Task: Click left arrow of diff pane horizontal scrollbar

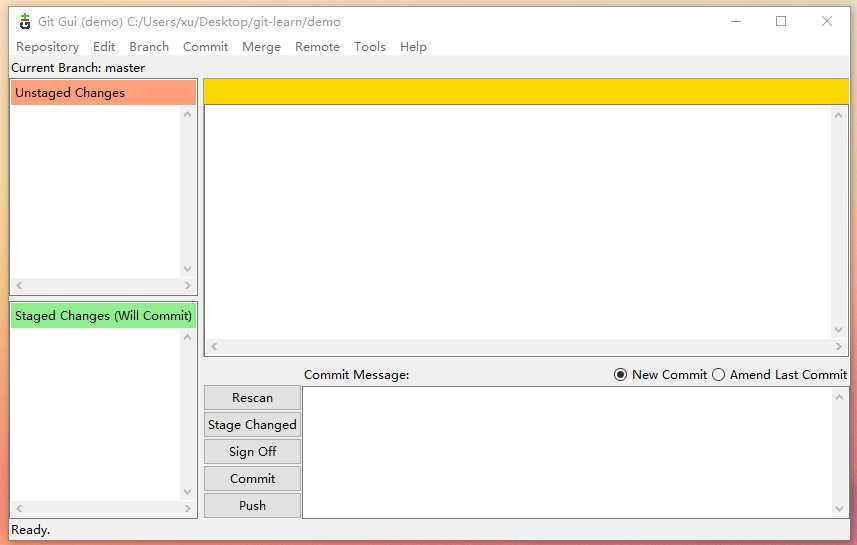Action: point(214,346)
